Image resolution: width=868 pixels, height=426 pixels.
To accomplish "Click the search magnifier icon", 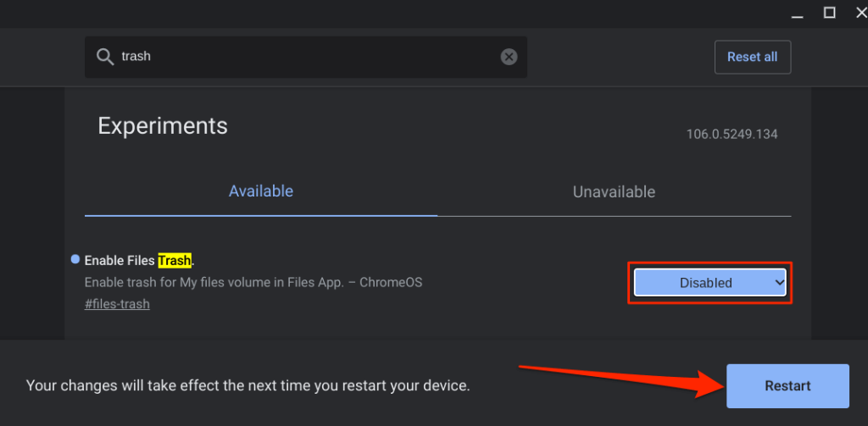I will [105, 57].
